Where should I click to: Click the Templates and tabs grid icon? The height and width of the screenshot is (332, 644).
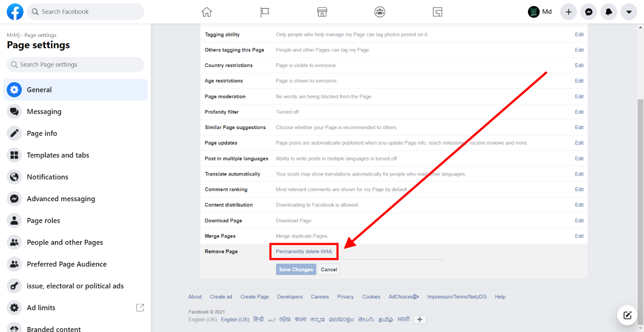(14, 155)
